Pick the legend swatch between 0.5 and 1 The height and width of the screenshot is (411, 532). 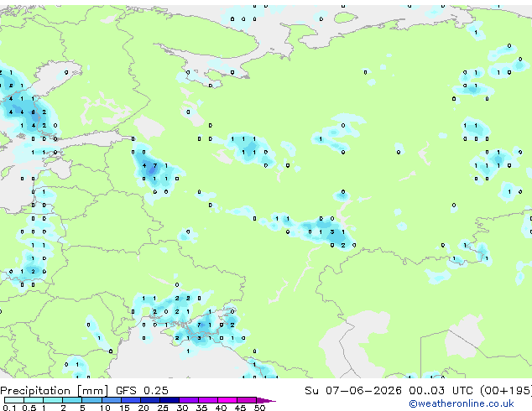[34, 400]
